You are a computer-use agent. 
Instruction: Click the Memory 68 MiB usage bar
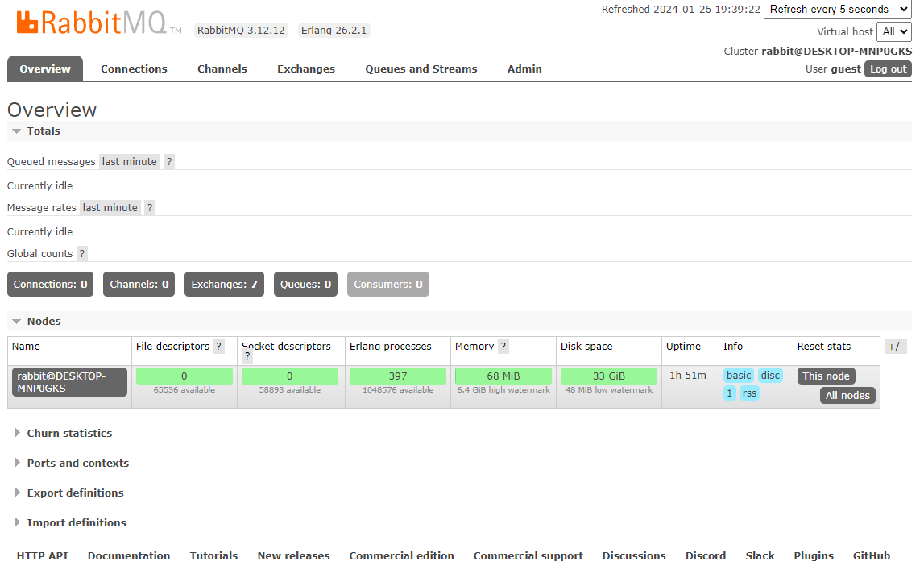point(503,376)
